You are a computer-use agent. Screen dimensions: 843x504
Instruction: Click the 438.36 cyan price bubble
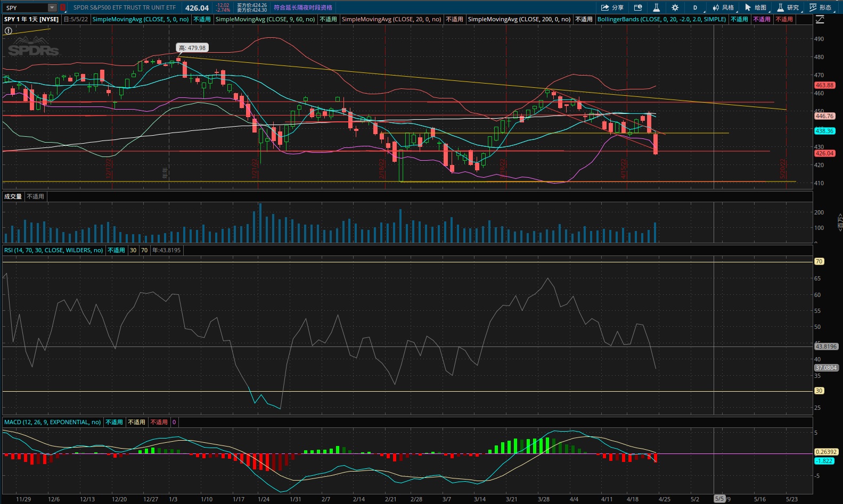pyautogui.click(x=824, y=131)
